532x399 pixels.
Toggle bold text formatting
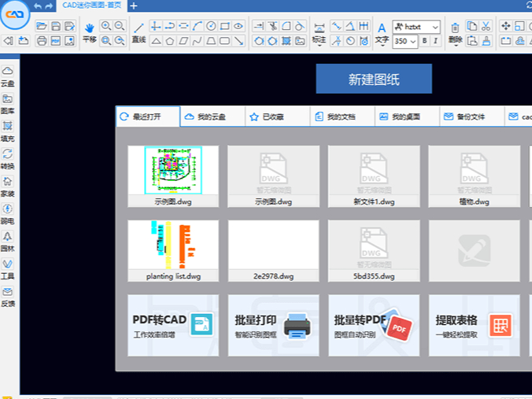pyautogui.click(x=424, y=41)
